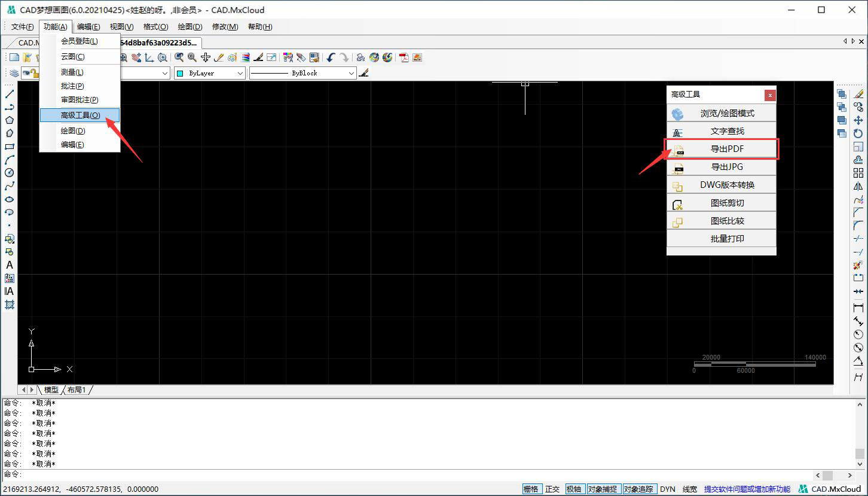Toggle 线宽 lineweight display
Viewport: 868px width, 496px height.
pyautogui.click(x=690, y=489)
